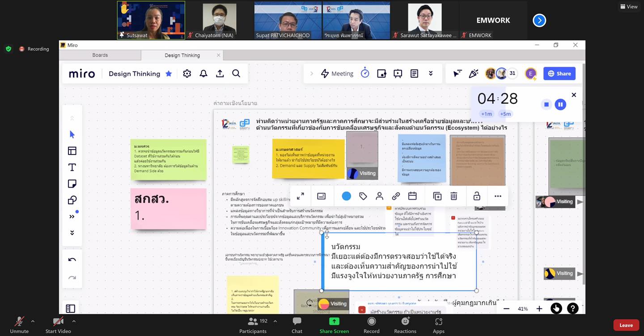The height and width of the screenshot is (336, 644).
Task: Add five minutes to timer
Action: 505,114
